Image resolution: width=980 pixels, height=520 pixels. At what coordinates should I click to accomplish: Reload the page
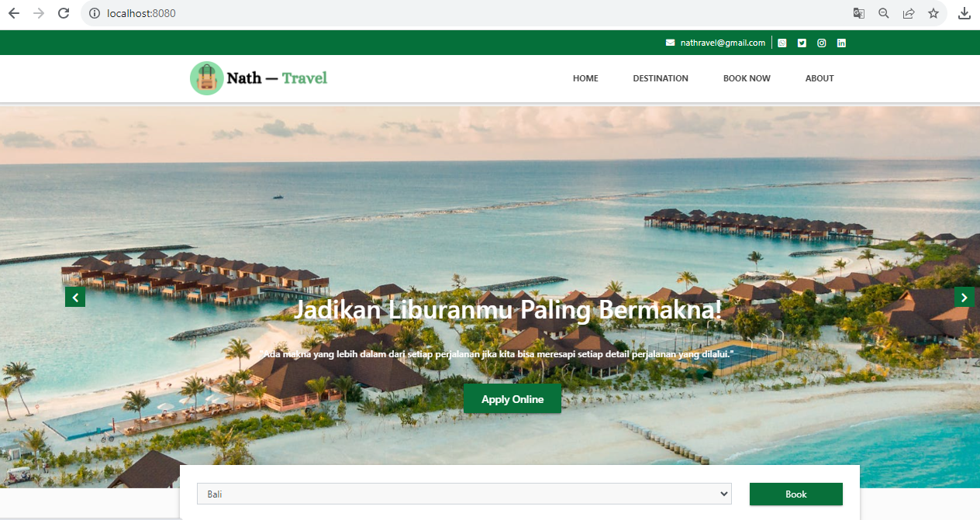[64, 13]
